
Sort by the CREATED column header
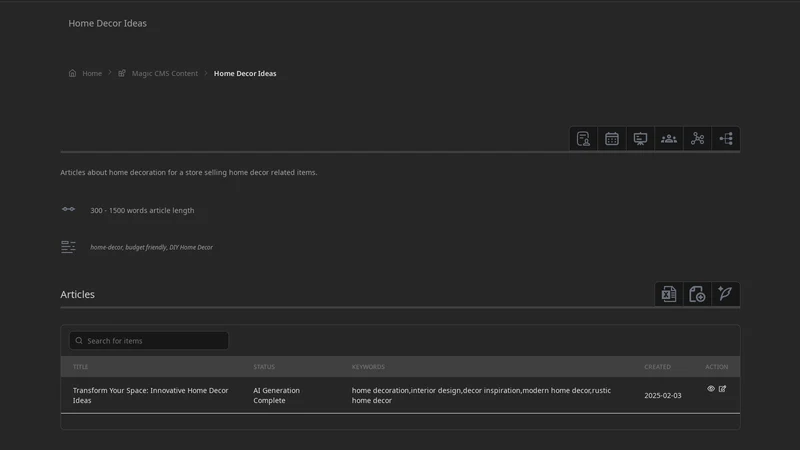pos(657,367)
